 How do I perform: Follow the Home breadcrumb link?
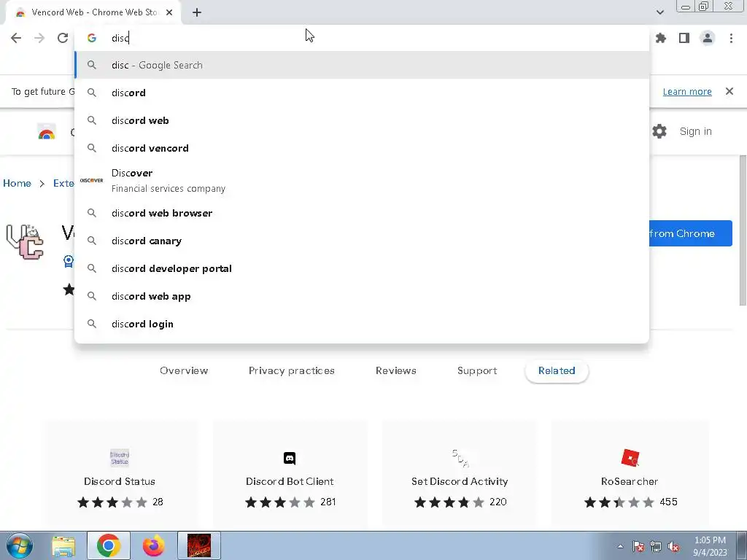coord(18,183)
